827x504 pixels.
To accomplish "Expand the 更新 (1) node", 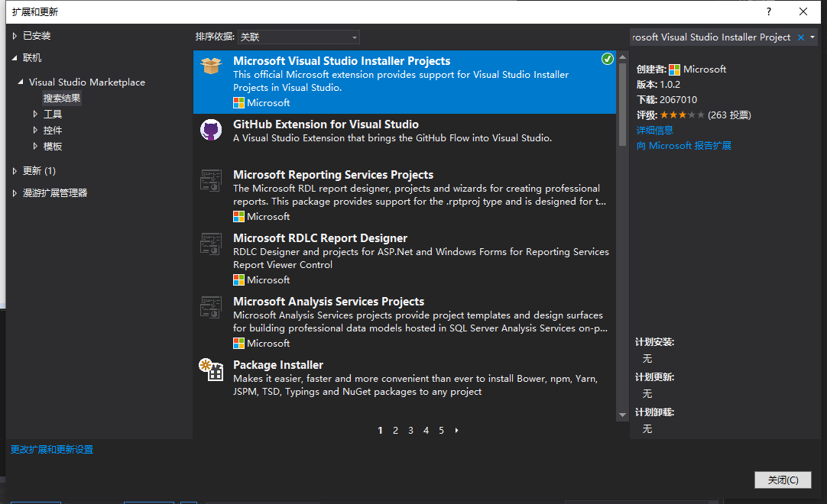I will 15,171.
